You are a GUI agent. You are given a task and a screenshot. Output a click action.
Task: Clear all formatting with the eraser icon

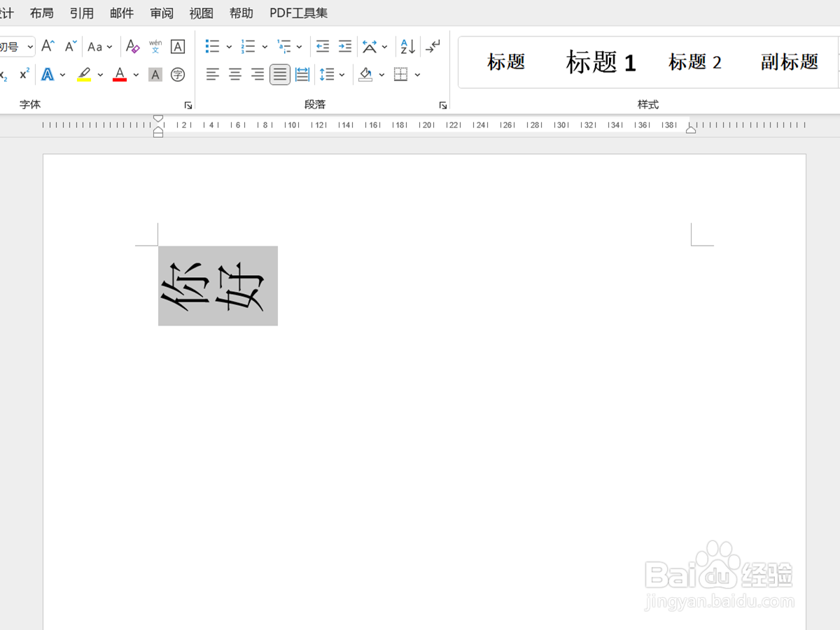pyautogui.click(x=132, y=46)
